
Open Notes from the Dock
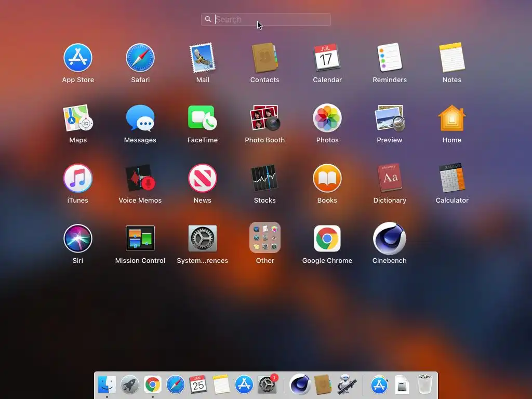pyautogui.click(x=221, y=384)
